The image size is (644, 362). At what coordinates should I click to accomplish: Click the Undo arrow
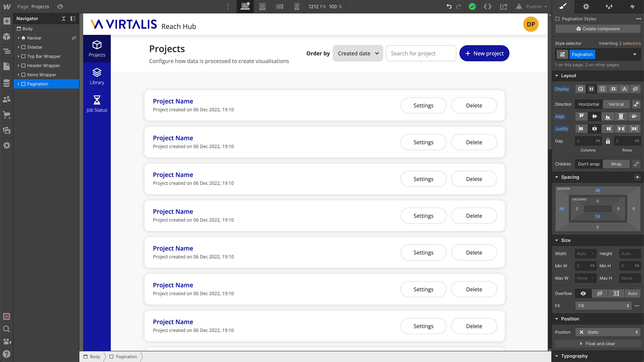449,6
